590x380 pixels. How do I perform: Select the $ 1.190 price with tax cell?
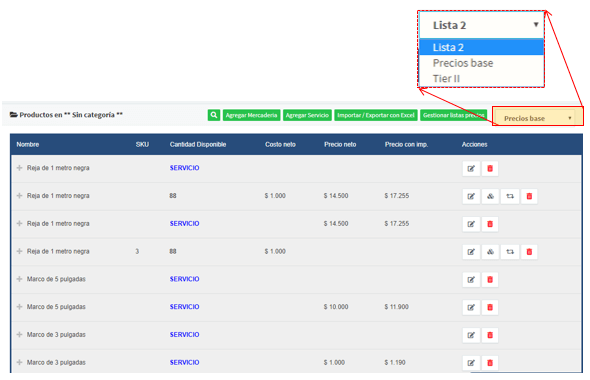395,363
